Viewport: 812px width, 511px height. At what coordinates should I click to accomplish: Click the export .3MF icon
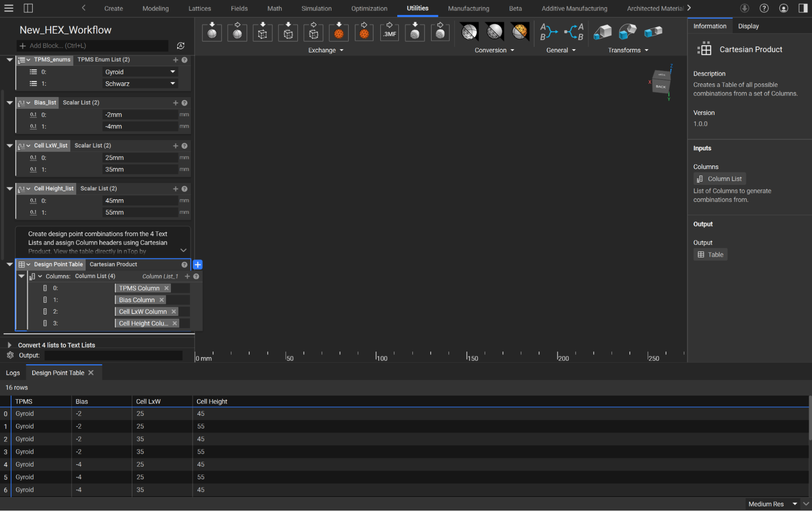(389, 32)
